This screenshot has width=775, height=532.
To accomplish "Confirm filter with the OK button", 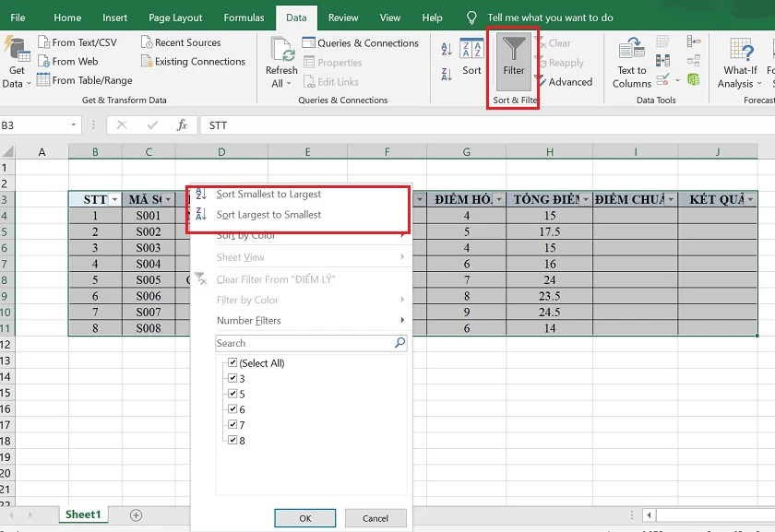I will click(x=304, y=518).
